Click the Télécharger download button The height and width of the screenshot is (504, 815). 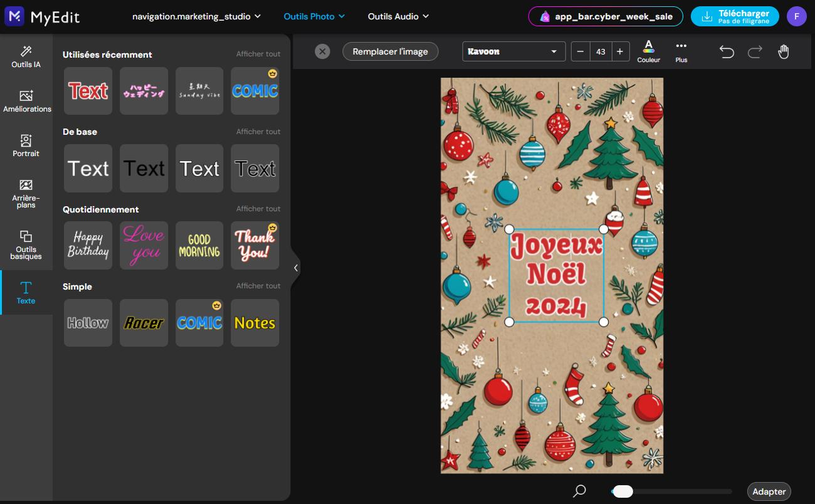735,16
